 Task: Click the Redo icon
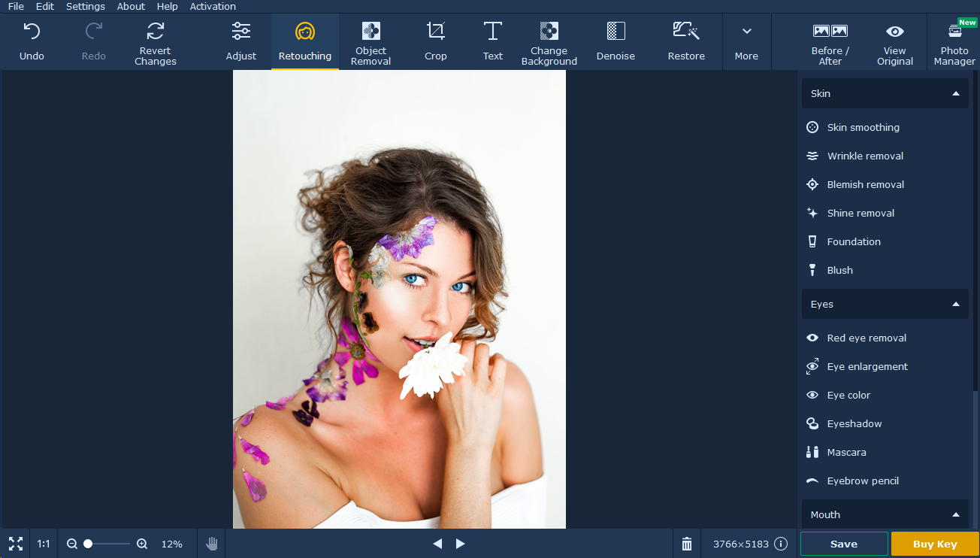[93, 32]
